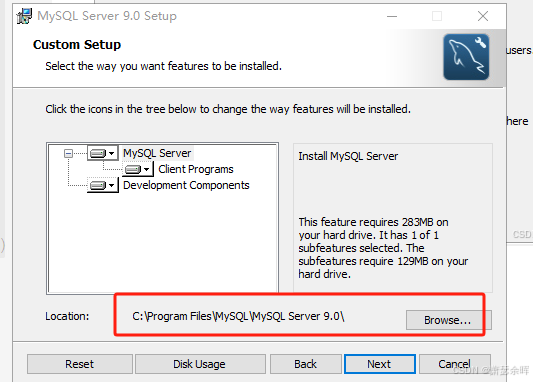Minimize the MySQL Server 9.0 Setup window
533x382 pixels.
[392, 16]
